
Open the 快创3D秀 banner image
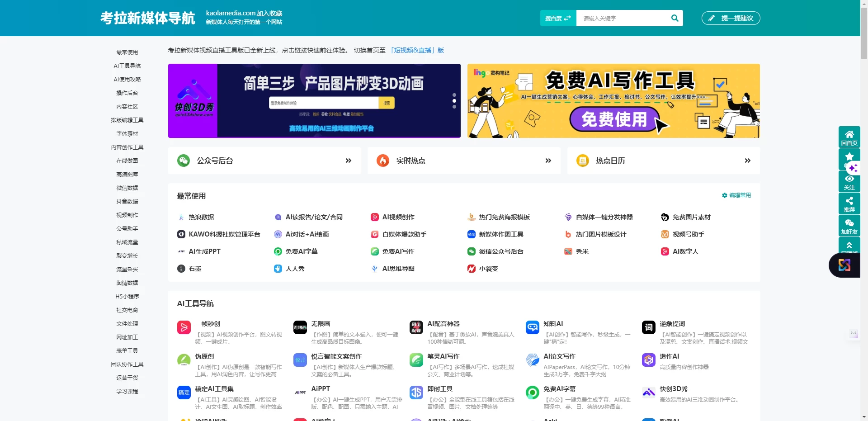[314, 100]
